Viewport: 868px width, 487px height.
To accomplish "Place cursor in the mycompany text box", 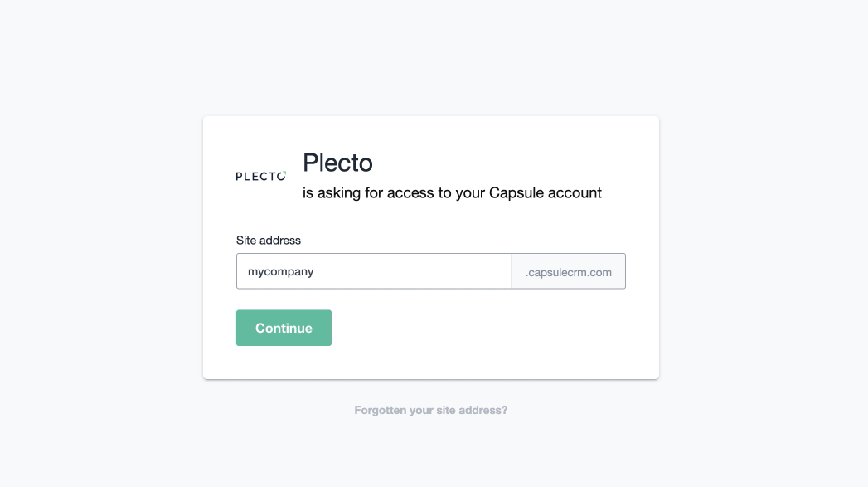I will coord(373,271).
